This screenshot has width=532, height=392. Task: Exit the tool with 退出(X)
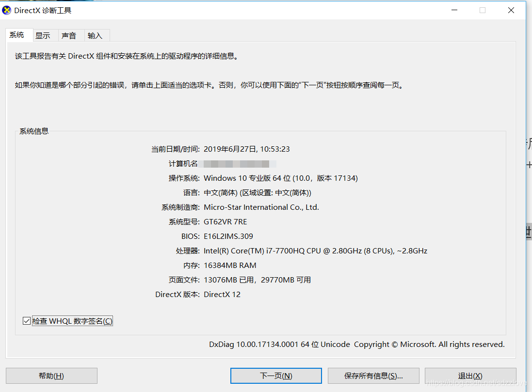(x=470, y=376)
